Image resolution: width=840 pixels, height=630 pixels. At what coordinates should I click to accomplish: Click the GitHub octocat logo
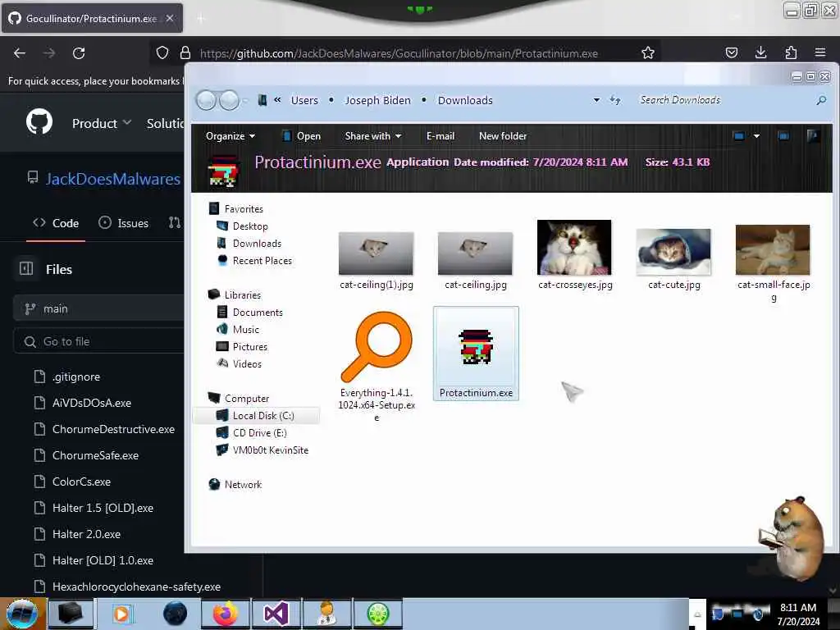coord(39,122)
